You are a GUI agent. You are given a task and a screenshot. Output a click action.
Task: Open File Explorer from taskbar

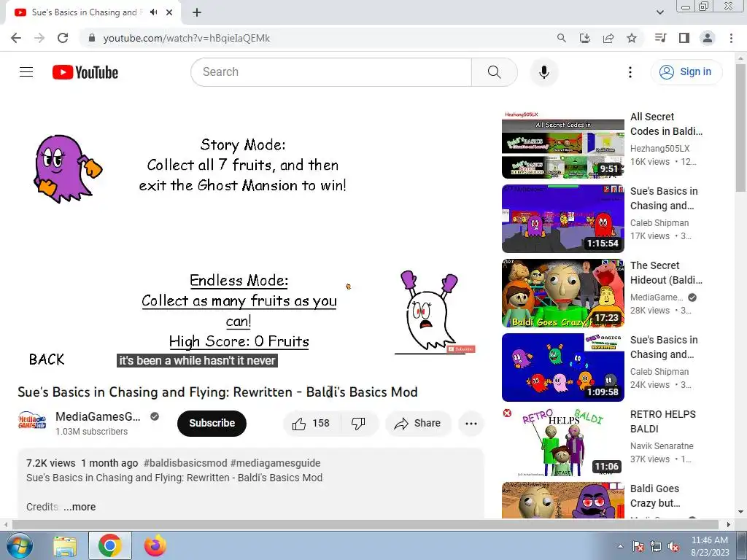65,546
